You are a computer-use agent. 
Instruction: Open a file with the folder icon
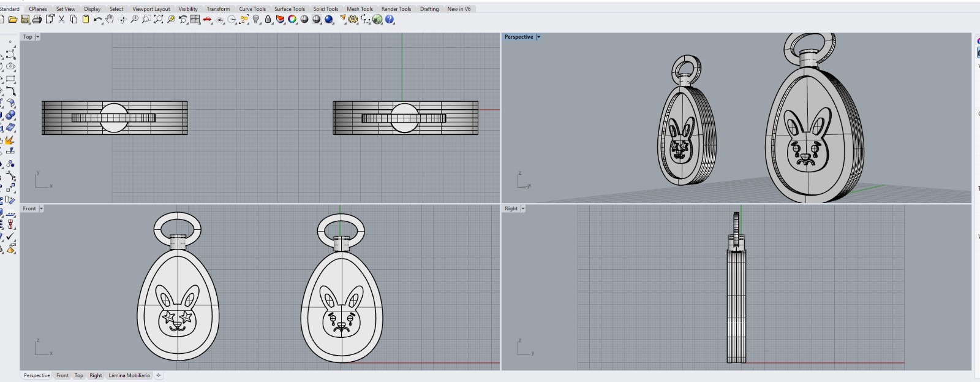click(x=12, y=20)
